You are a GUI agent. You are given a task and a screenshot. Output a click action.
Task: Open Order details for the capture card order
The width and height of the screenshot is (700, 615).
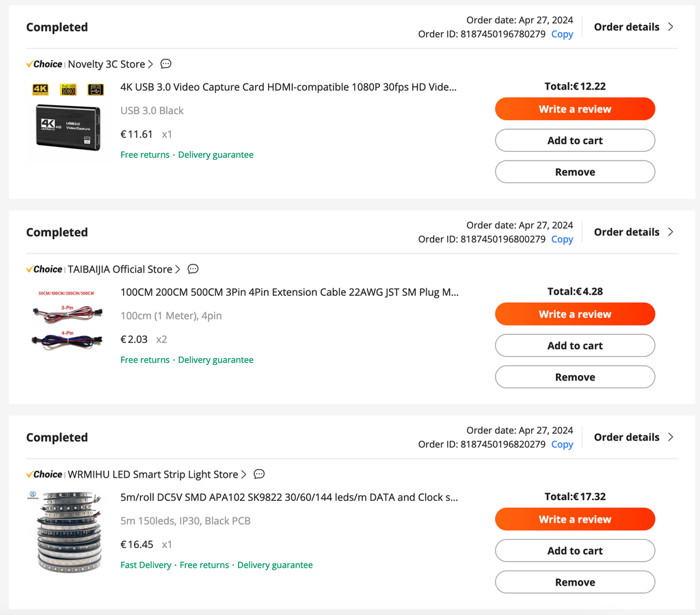click(633, 27)
